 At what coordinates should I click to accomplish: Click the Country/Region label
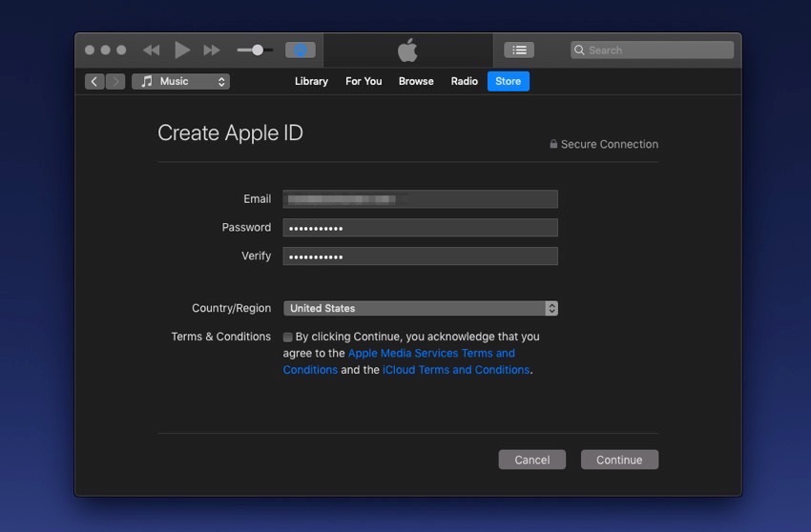pyautogui.click(x=231, y=308)
